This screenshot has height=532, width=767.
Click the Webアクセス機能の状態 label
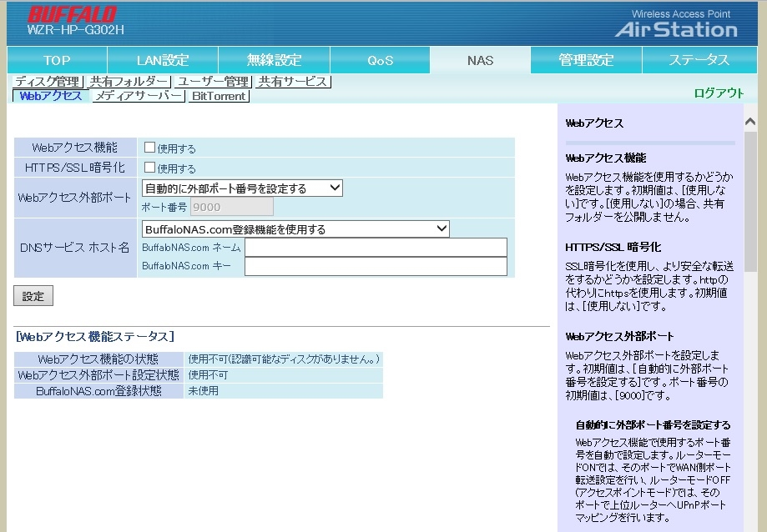tap(98, 359)
